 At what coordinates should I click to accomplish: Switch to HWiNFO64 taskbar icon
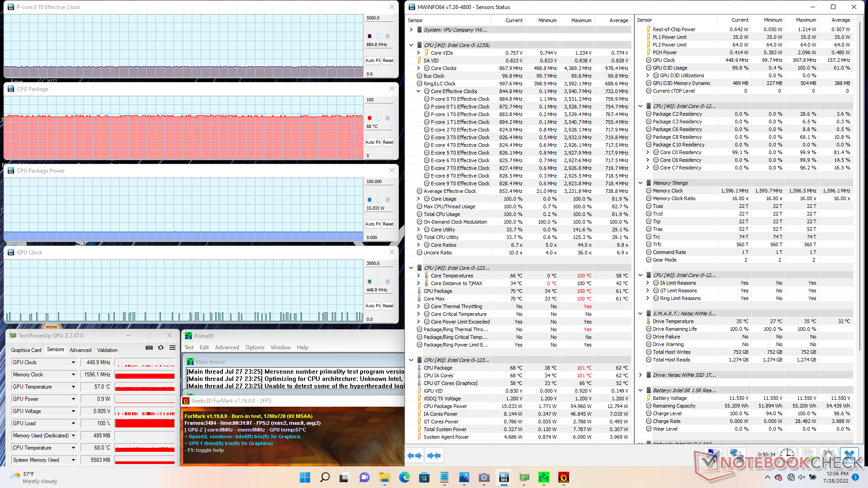504,477
